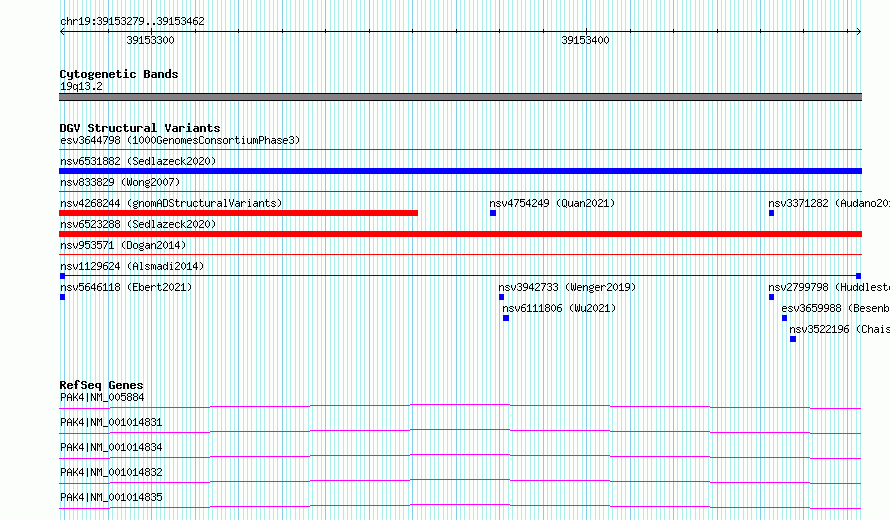This screenshot has height=520, width=890.
Task: Click the thin red line under esv3644798
Action: (x=460, y=150)
